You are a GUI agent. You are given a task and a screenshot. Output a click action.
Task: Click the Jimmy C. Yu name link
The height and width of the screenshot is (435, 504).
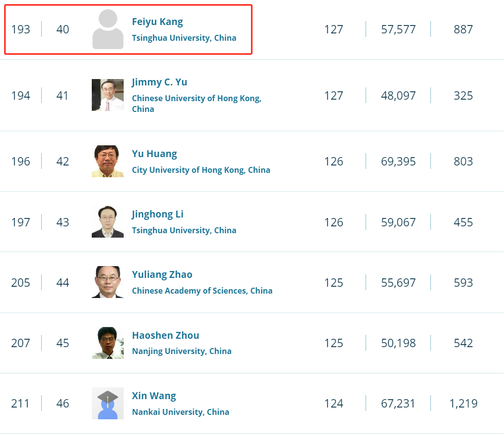pos(159,82)
